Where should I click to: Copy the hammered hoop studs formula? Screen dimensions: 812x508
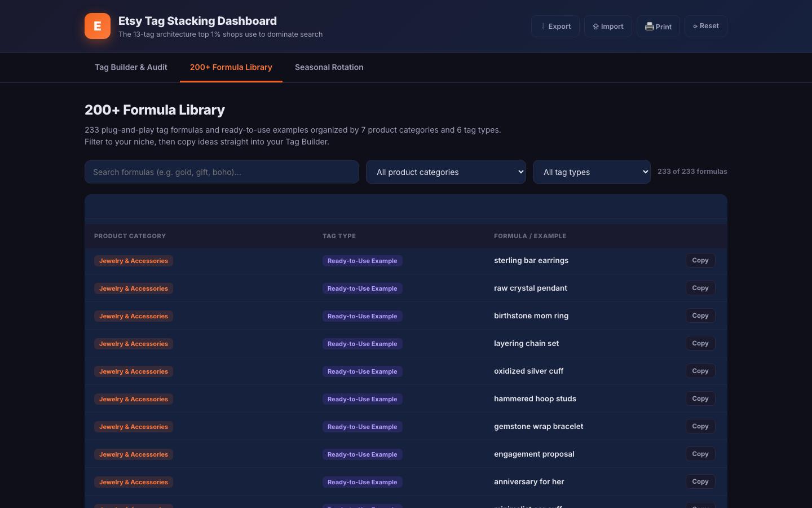(x=700, y=398)
